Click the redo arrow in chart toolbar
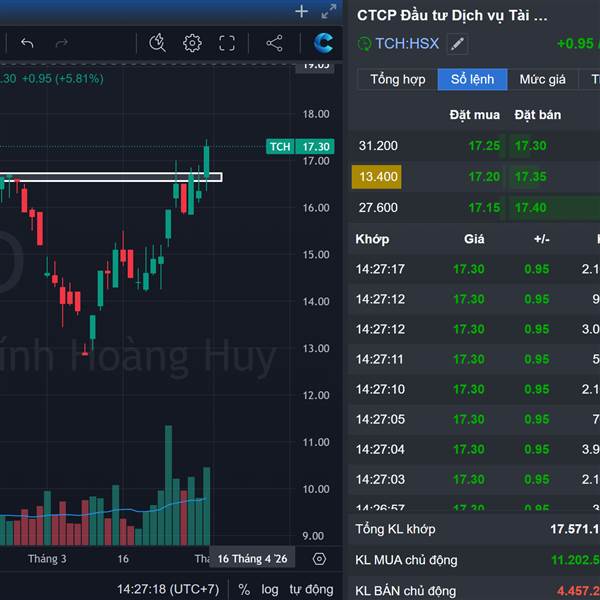The width and height of the screenshot is (600, 600). pyautogui.click(x=62, y=43)
